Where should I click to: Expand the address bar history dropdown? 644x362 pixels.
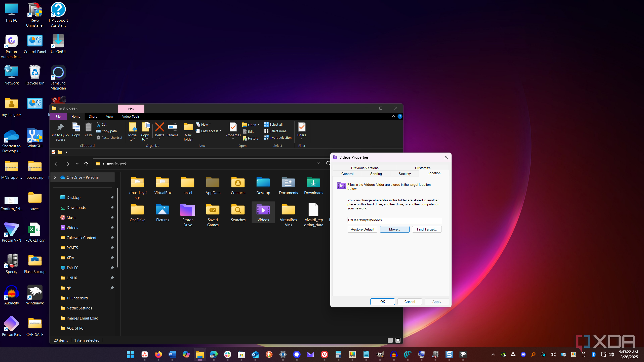318,163
